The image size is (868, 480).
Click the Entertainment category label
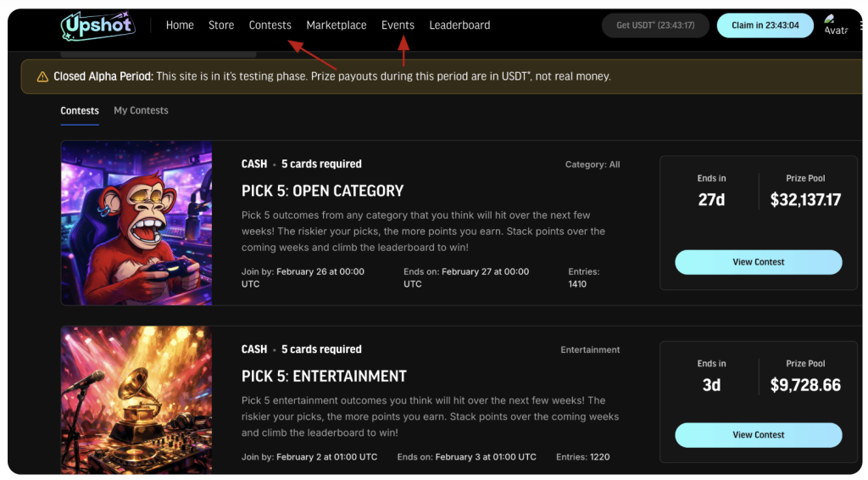pyautogui.click(x=590, y=350)
